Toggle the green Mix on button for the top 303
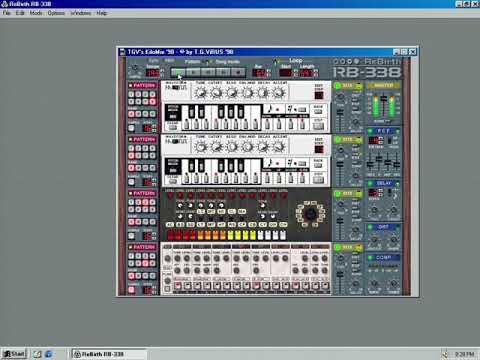Image resolution: width=480 pixels, height=360 pixels. 337,86
